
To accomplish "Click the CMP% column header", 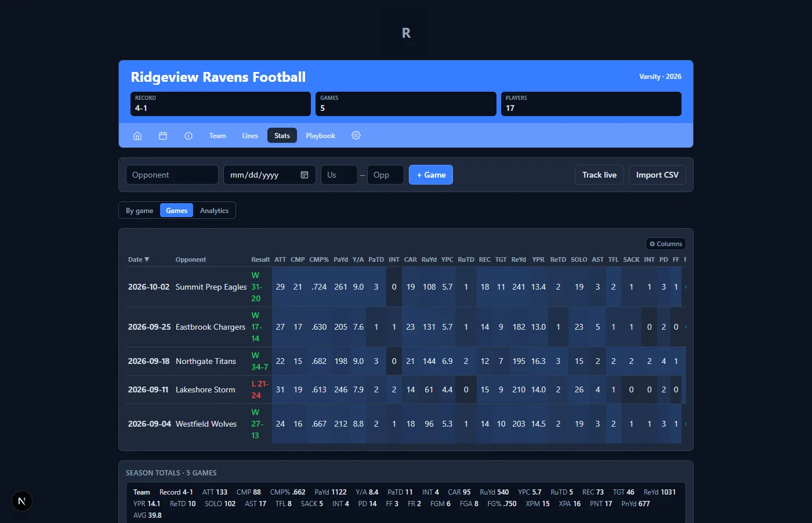I will [x=319, y=259].
